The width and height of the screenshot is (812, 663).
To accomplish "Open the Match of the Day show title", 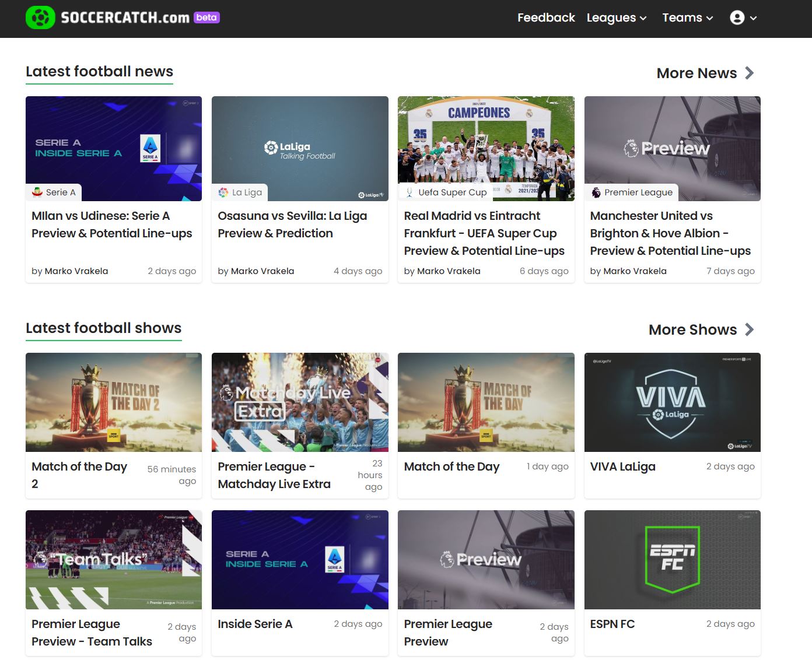I will [x=452, y=466].
